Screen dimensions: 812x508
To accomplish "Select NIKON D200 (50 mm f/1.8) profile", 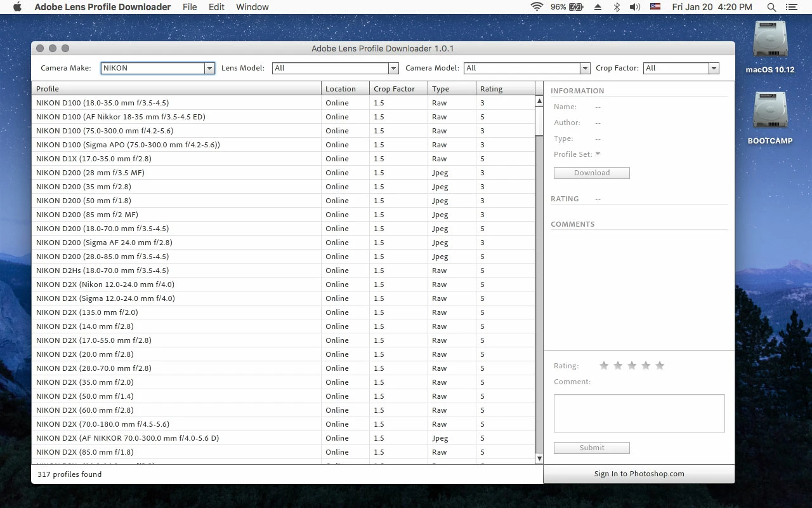I will tap(283, 201).
